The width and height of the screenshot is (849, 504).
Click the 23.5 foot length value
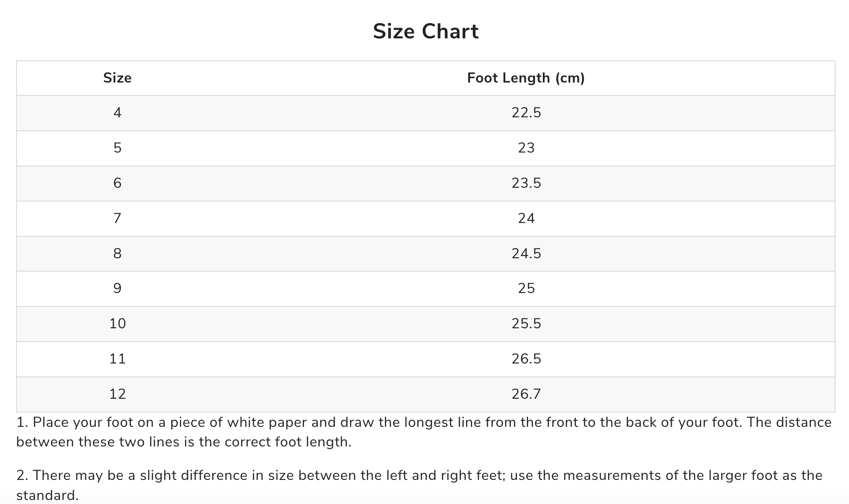[x=526, y=183]
